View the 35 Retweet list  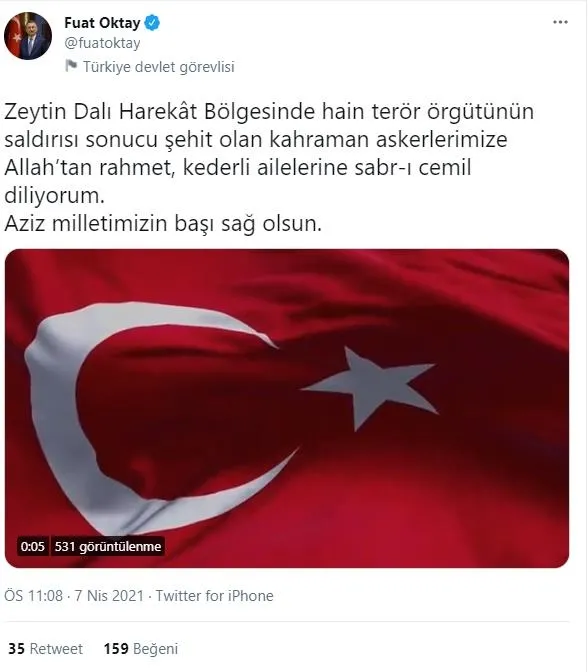pos(45,649)
